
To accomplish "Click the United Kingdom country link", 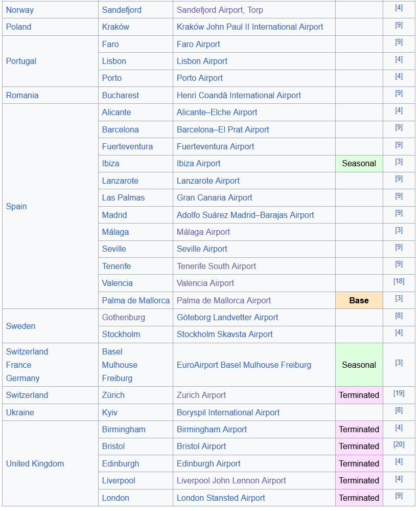I will click(35, 463).
